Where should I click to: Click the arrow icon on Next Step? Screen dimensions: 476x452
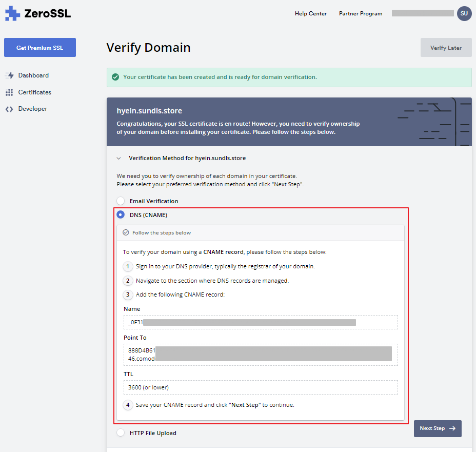(452, 428)
